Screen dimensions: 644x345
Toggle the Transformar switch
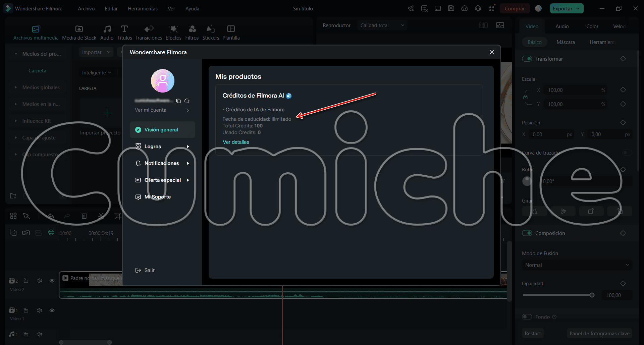527,59
